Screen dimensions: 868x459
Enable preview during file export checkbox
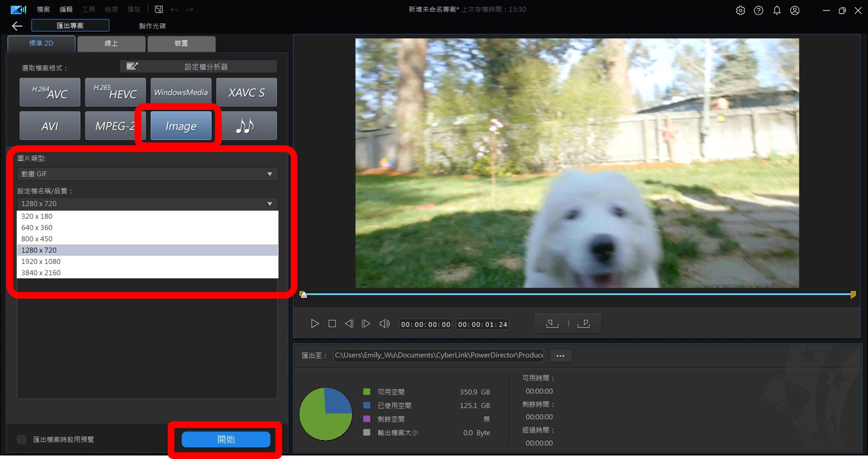click(22, 440)
